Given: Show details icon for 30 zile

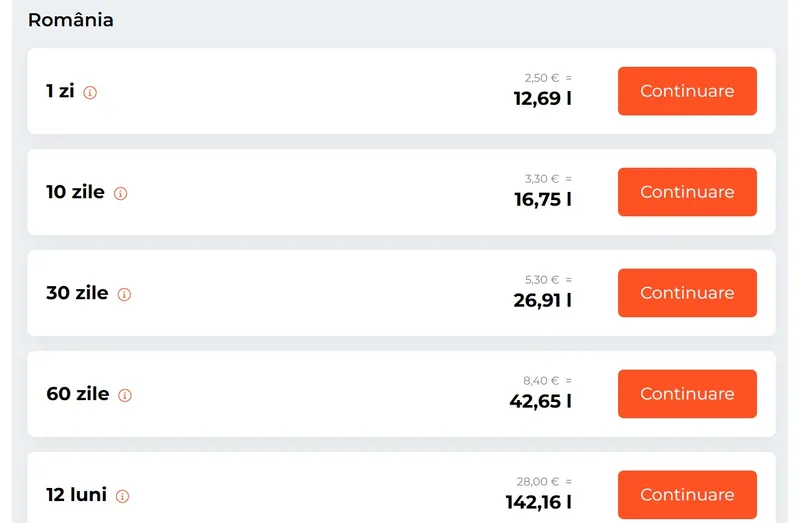Looking at the screenshot, I should coord(125,295).
